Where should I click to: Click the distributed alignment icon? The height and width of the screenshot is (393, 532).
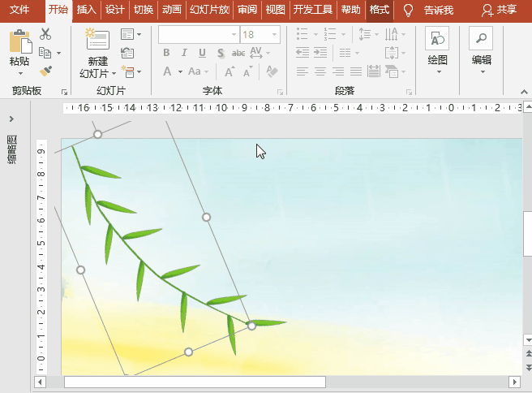(x=374, y=71)
